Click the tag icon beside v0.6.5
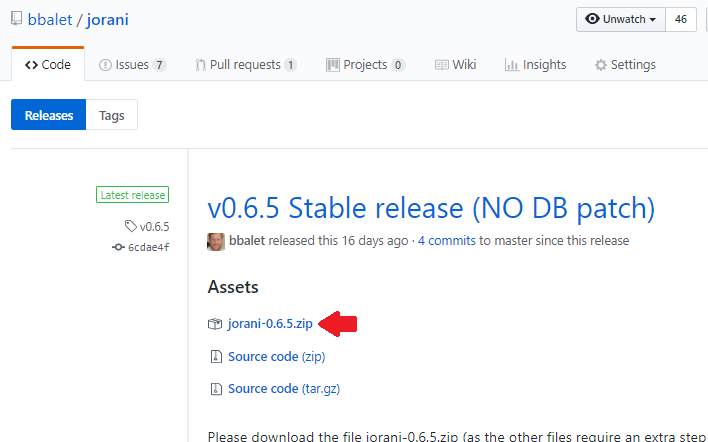708x442 pixels. [130, 226]
